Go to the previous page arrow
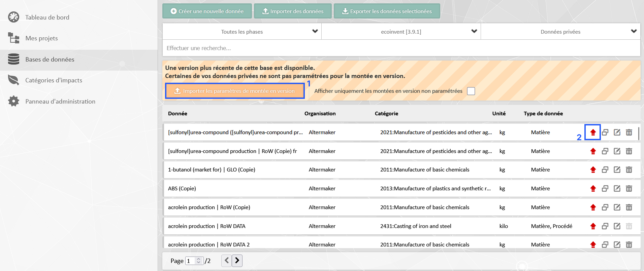 pyautogui.click(x=227, y=261)
